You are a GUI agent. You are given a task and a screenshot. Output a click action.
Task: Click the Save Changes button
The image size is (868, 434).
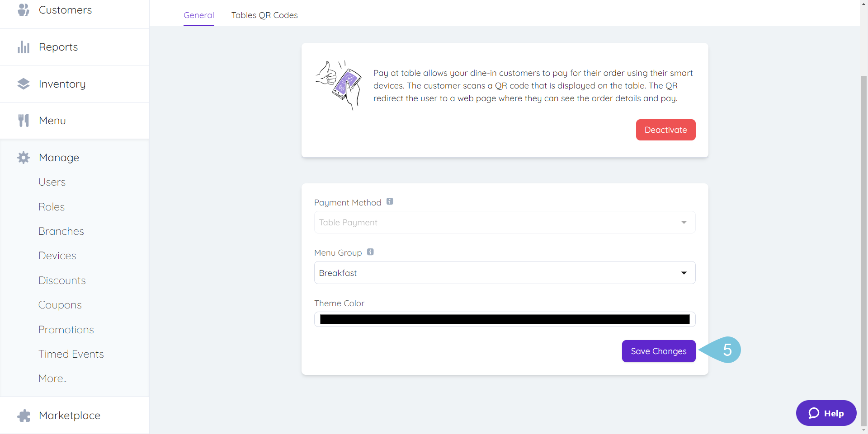[659, 351]
